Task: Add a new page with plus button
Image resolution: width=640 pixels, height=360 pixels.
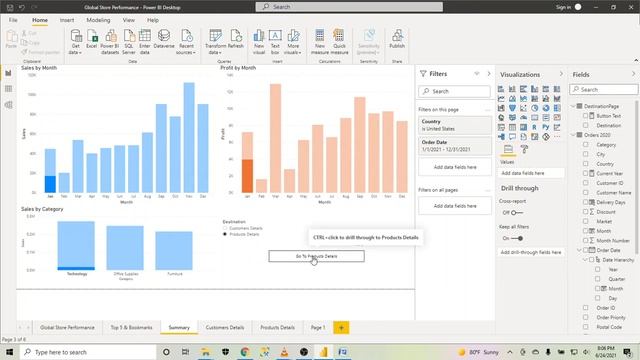Action: [x=341, y=327]
